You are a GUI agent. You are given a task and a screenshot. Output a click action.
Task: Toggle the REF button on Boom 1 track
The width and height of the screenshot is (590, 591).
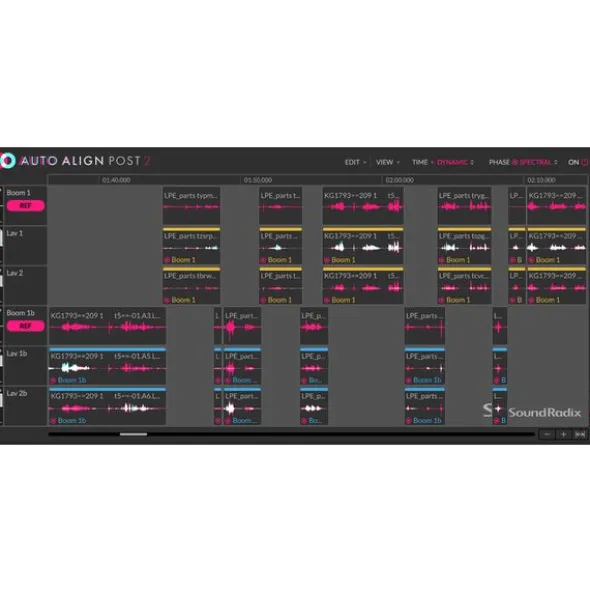click(26, 206)
